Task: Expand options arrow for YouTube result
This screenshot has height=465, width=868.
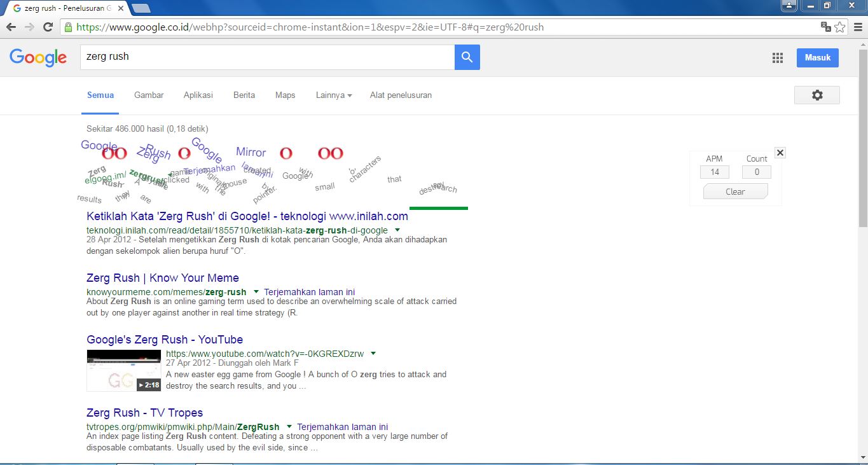Action: [373, 353]
